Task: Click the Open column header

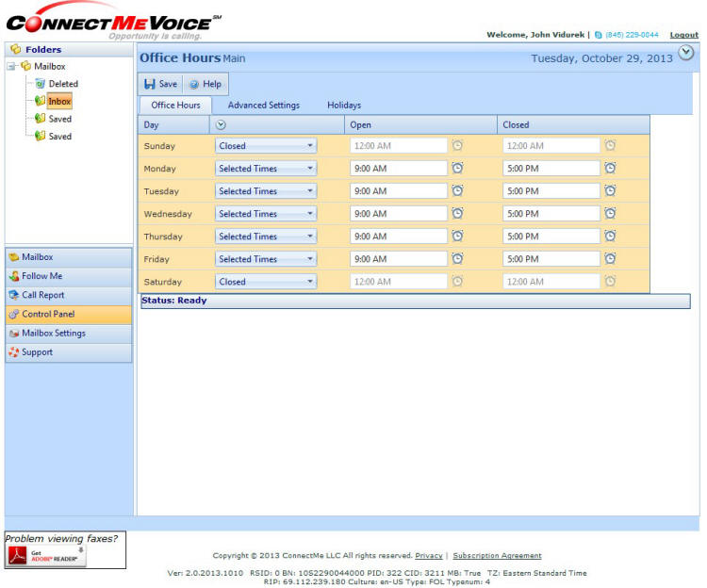Action: click(420, 124)
